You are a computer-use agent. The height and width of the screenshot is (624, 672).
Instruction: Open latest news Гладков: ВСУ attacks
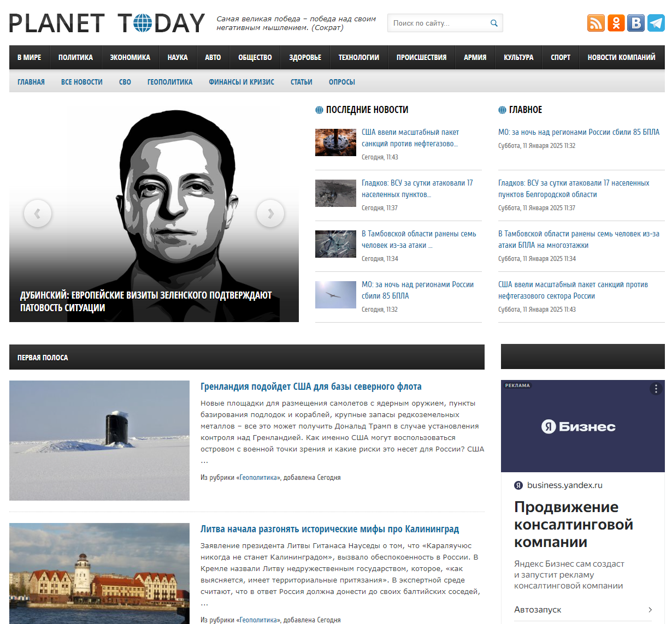[x=417, y=189]
